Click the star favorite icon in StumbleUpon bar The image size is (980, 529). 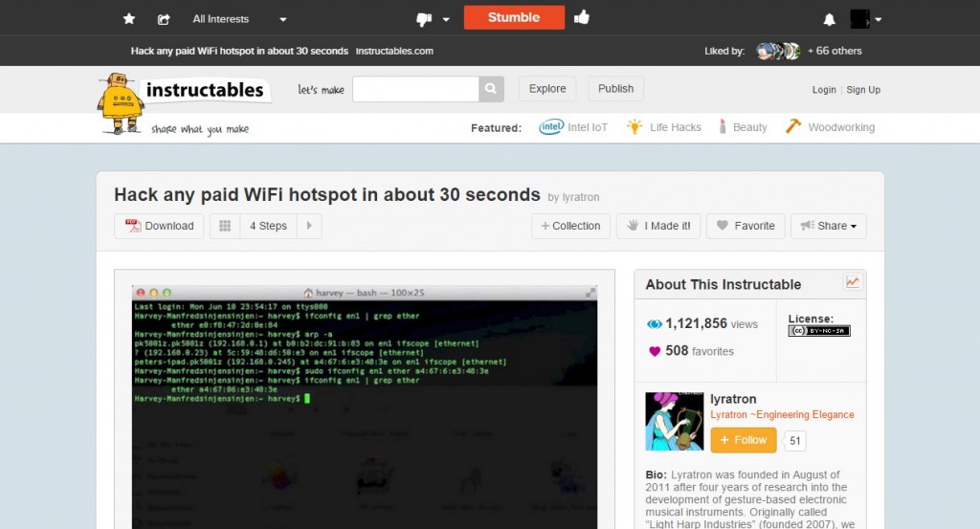[129, 19]
